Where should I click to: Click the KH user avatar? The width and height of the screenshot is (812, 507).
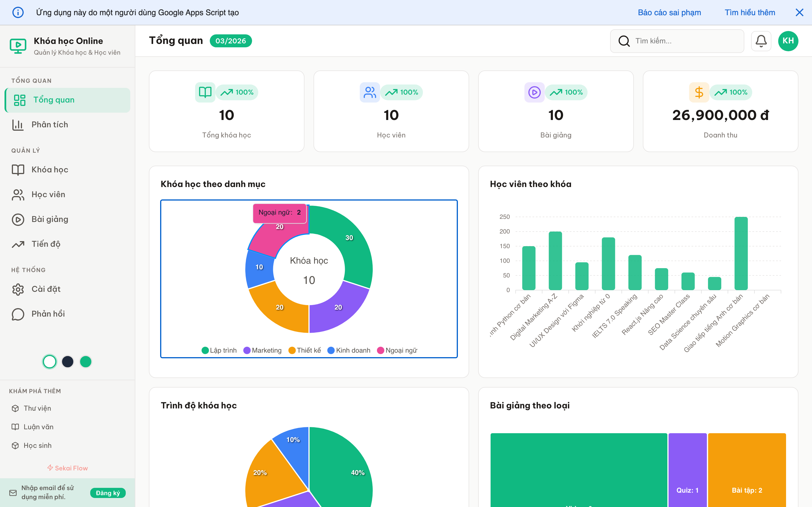tap(788, 41)
